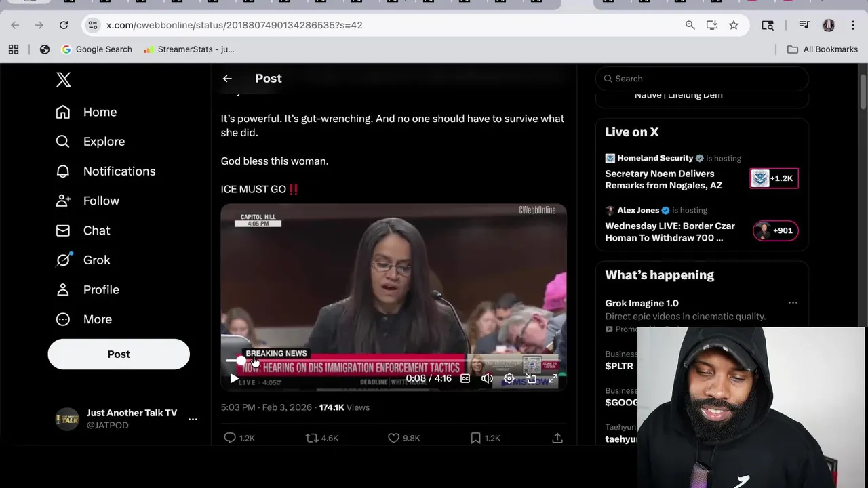
Task: Open Chrome three-dot menu
Action: point(852,25)
